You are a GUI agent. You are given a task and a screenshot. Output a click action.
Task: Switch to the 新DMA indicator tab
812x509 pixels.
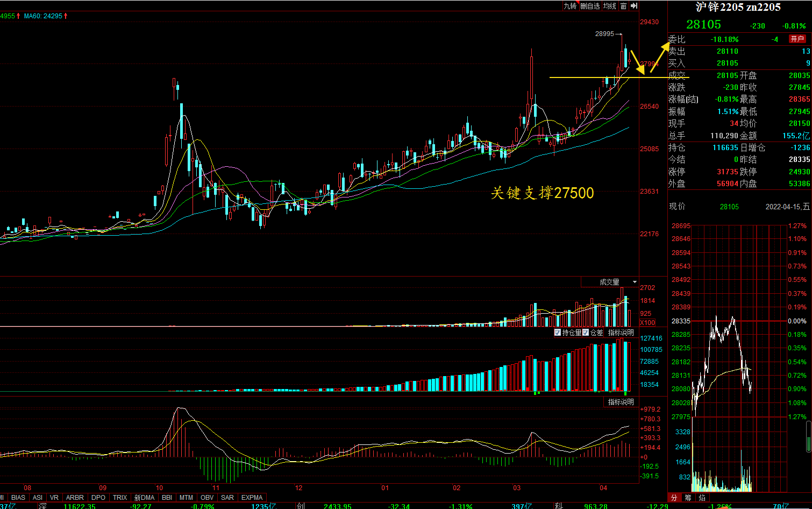pyautogui.click(x=145, y=498)
